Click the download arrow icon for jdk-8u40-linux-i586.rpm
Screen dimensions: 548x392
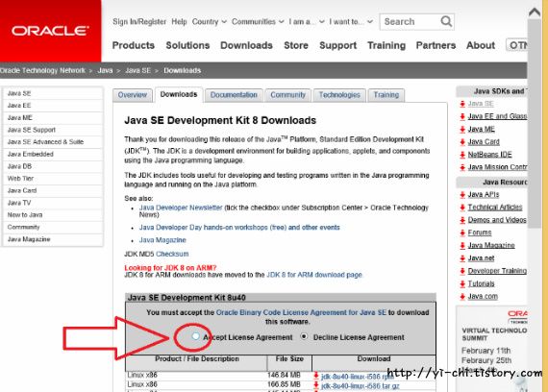316,376
